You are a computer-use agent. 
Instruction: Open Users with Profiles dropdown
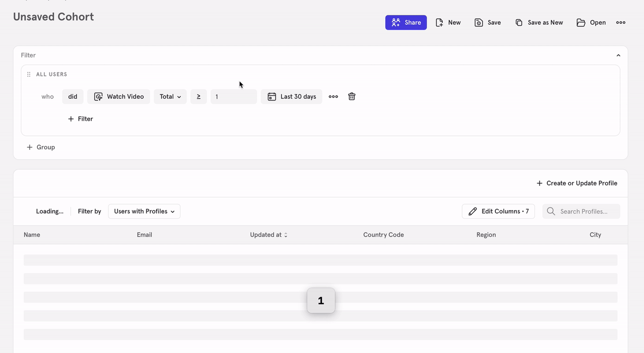pyautogui.click(x=144, y=211)
